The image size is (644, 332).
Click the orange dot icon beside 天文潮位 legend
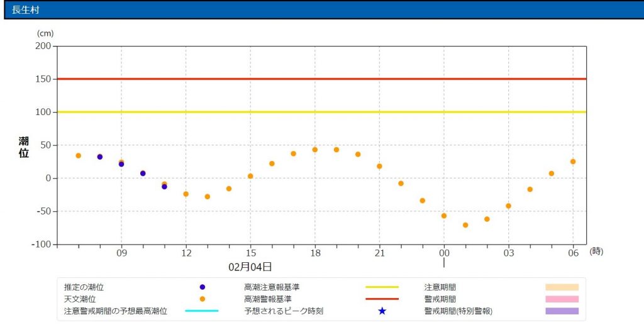tap(202, 299)
